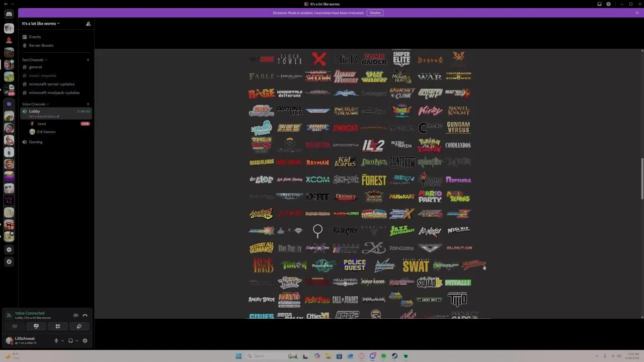Collapse the Voice Channels category
The image size is (644, 362).
[35, 104]
